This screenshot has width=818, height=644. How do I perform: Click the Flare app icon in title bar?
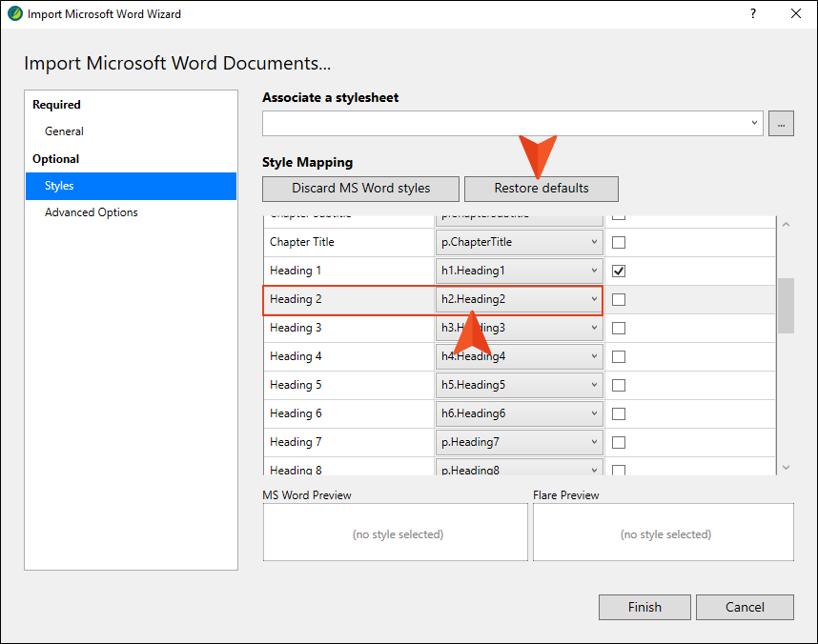click(15, 13)
